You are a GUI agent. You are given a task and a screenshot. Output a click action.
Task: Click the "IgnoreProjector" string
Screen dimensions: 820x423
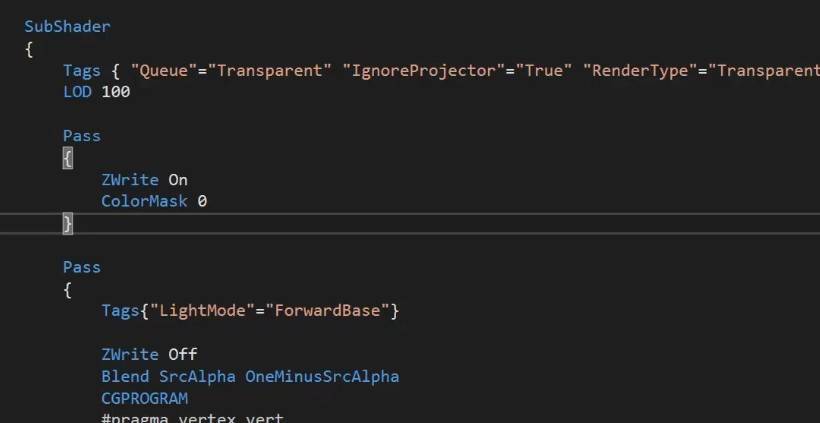tap(424, 71)
